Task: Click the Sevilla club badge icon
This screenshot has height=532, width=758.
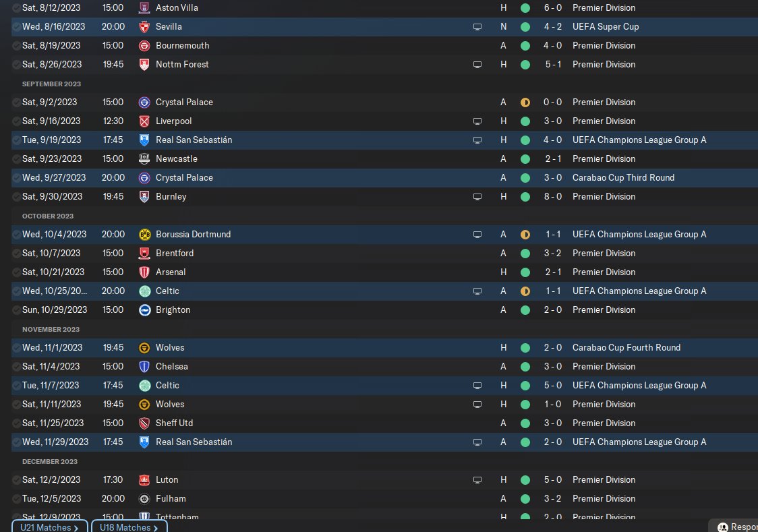Action: tap(144, 27)
